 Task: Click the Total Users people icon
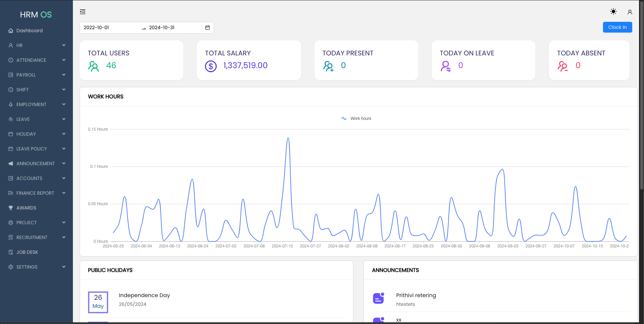(x=93, y=66)
